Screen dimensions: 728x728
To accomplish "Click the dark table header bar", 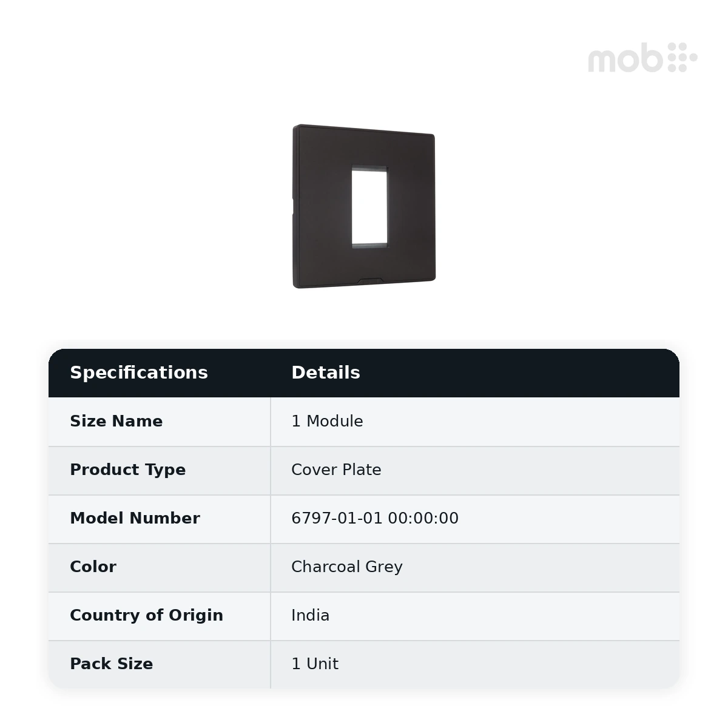I will coord(364,373).
